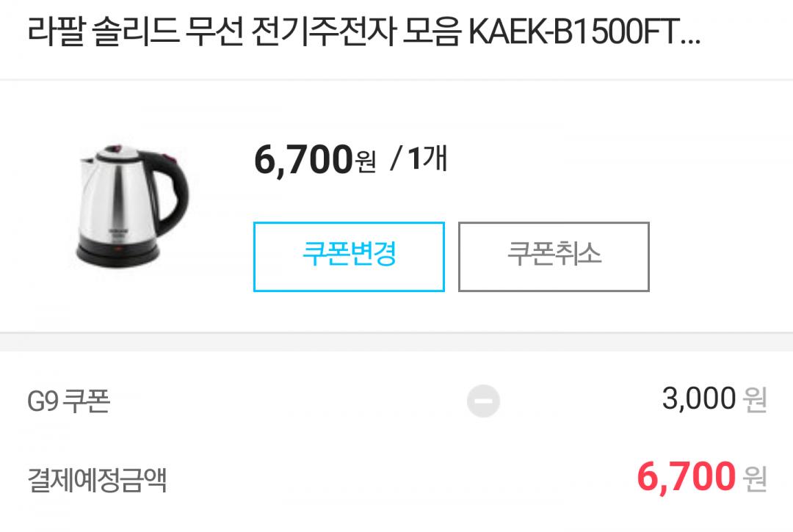
Task: Open the 라팔 솔리드 무선 전기주전자 product title
Action: pyautogui.click(x=363, y=32)
